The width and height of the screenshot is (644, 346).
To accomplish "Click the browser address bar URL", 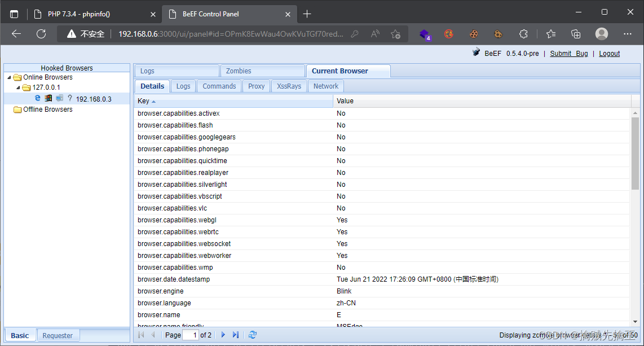I will tap(231, 34).
